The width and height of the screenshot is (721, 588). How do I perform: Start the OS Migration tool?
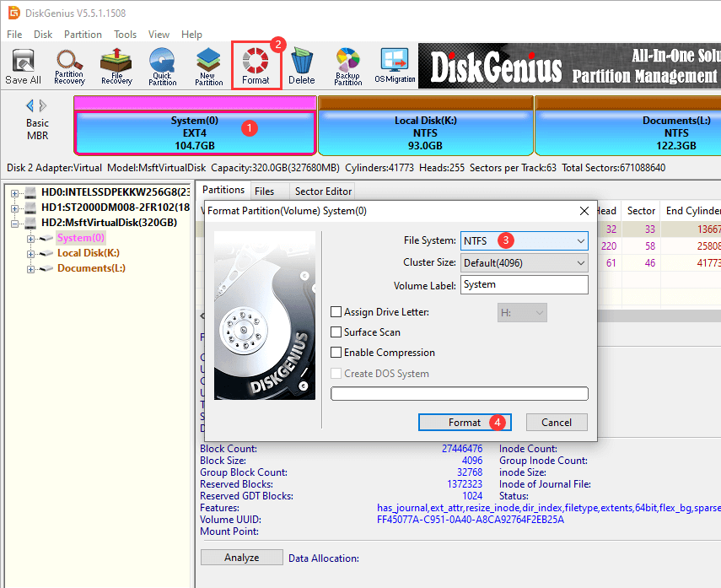pyautogui.click(x=395, y=66)
